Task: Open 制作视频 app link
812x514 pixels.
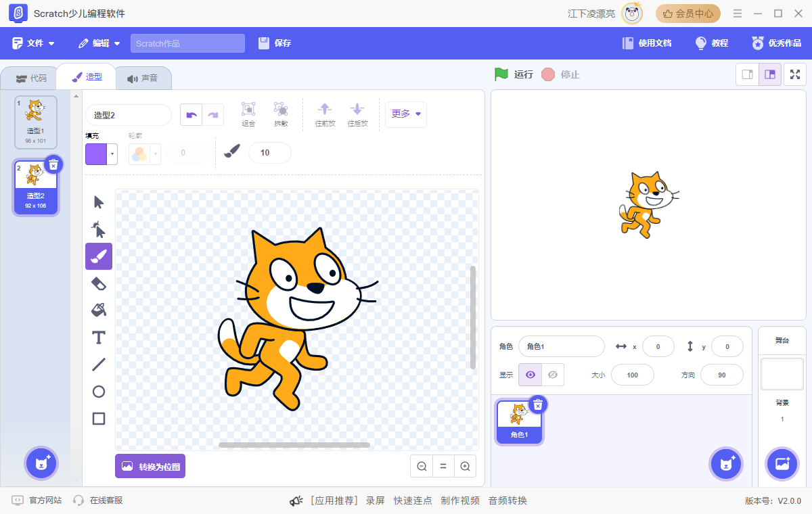Action: click(460, 500)
